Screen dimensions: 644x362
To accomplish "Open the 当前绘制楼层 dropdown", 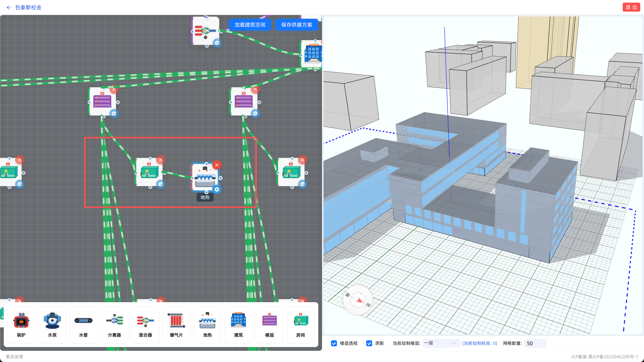I will [x=441, y=343].
